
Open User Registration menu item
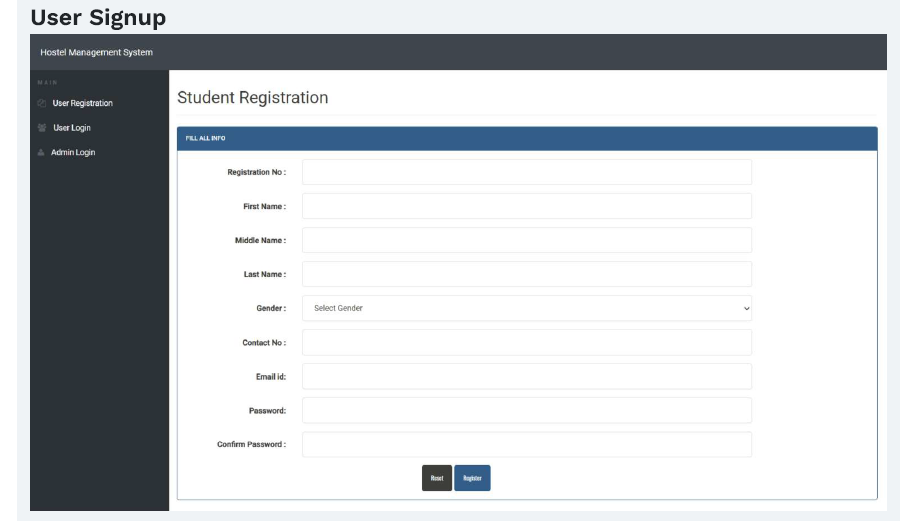(83, 103)
